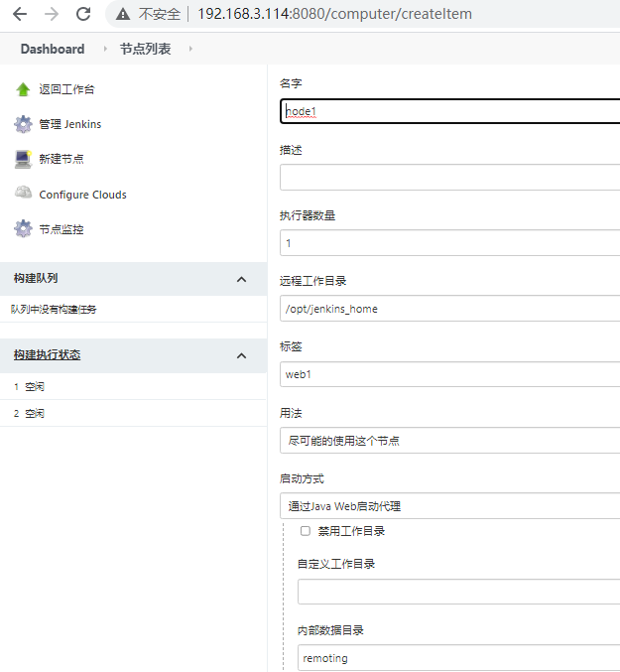Click the empty 描述 field
Screen dimensions: 620x672
[x=450, y=177]
